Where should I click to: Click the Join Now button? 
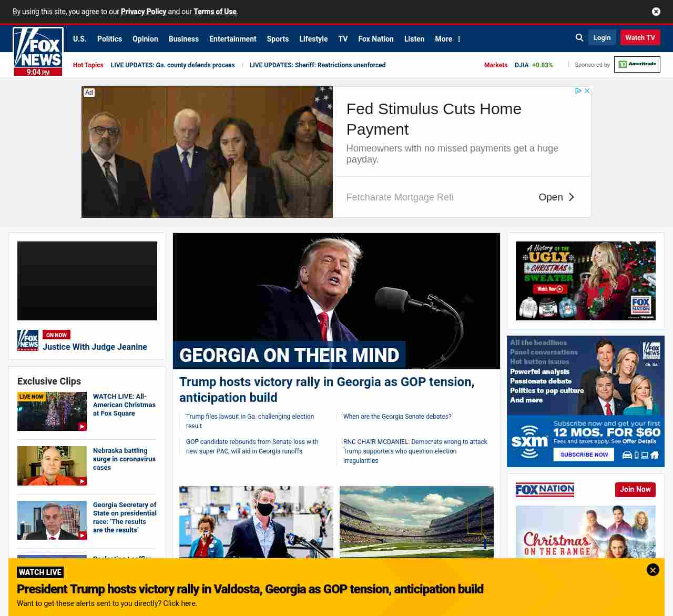coord(635,490)
